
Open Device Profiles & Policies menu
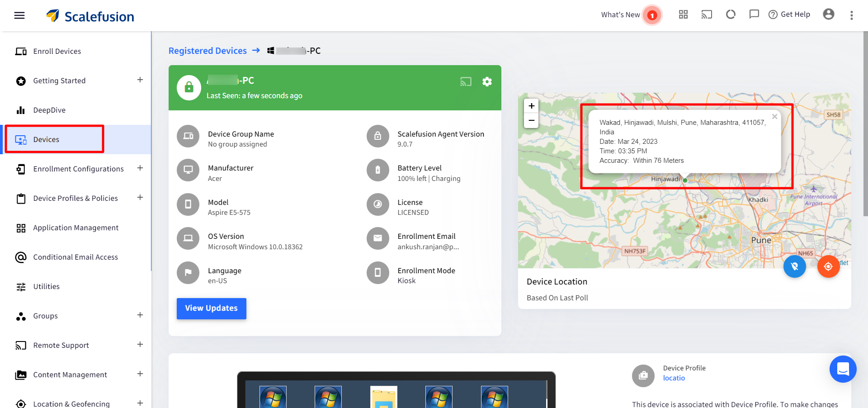point(75,198)
